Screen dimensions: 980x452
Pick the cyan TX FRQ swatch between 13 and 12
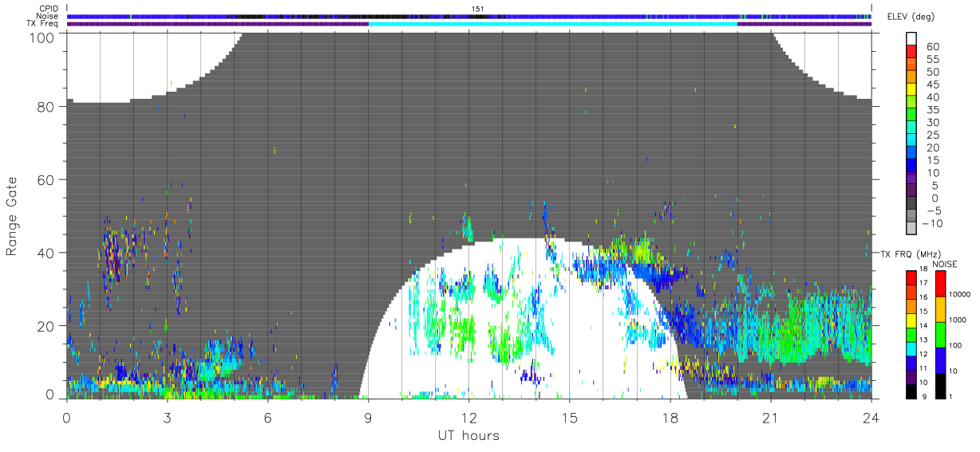[x=912, y=348]
